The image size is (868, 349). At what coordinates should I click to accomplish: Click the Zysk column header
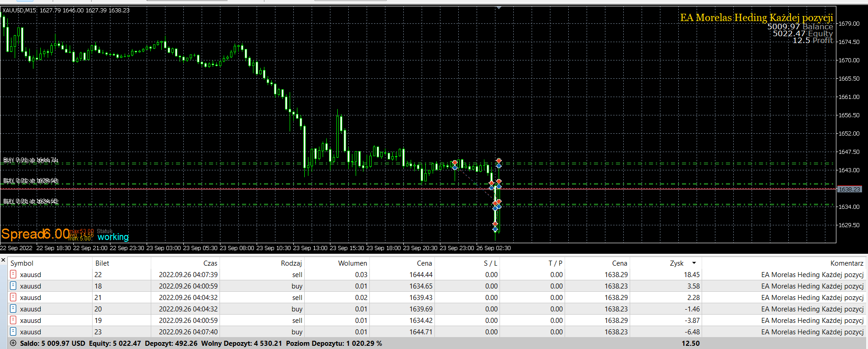click(676, 263)
